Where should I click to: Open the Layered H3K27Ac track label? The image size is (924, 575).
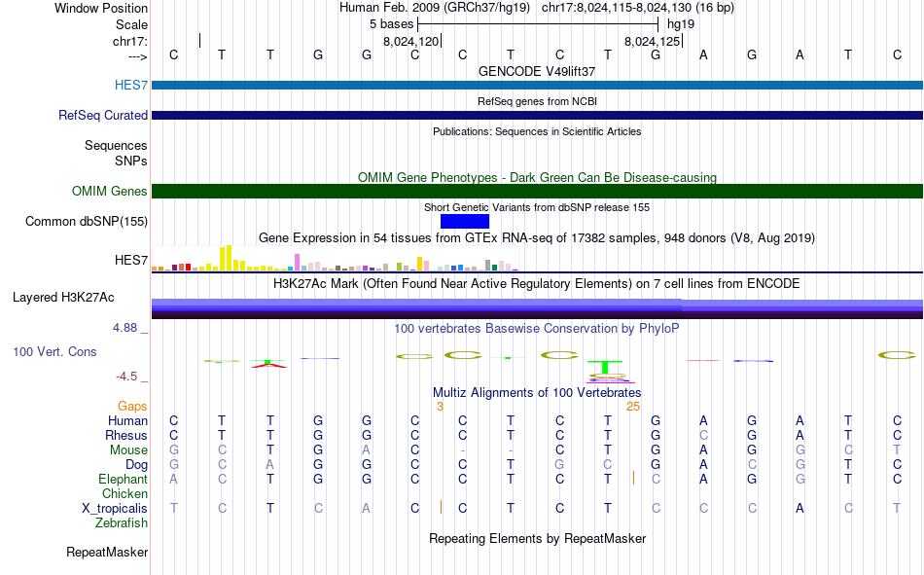point(63,298)
